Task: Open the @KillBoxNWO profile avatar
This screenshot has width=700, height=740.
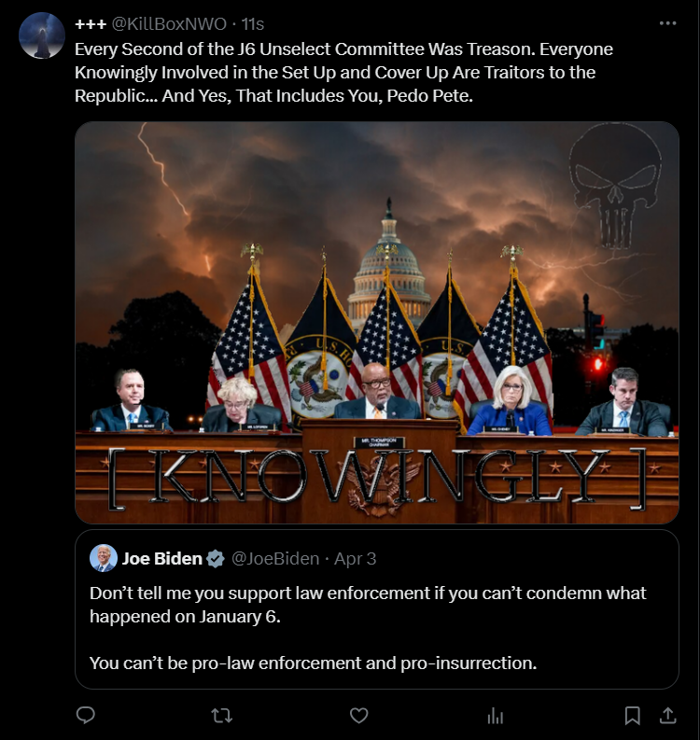Action: coord(42,35)
